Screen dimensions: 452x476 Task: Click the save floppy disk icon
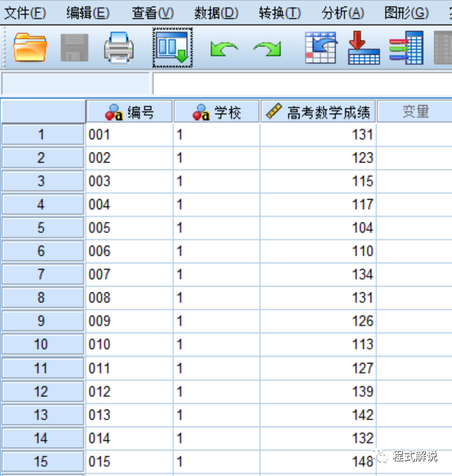coord(74,47)
